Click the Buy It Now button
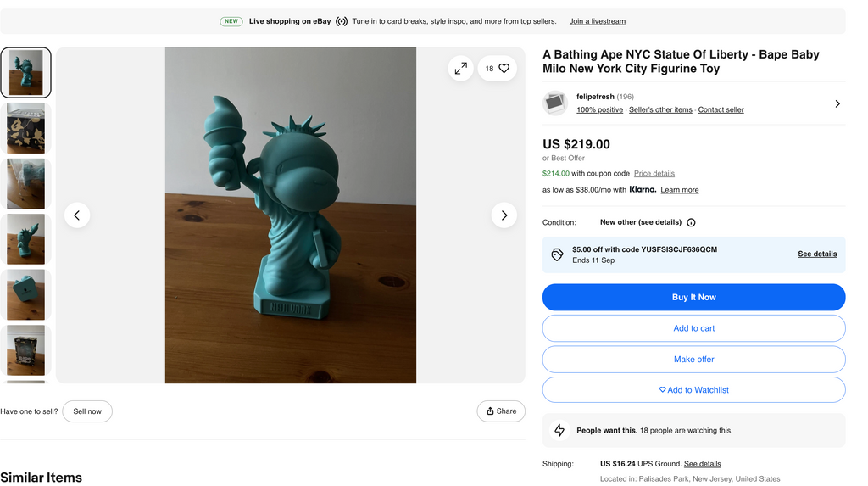 point(693,297)
